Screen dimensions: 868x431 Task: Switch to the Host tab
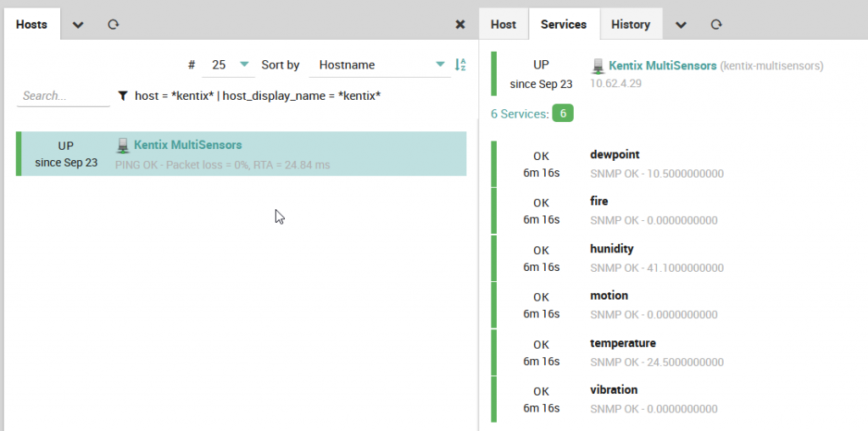[x=504, y=25]
